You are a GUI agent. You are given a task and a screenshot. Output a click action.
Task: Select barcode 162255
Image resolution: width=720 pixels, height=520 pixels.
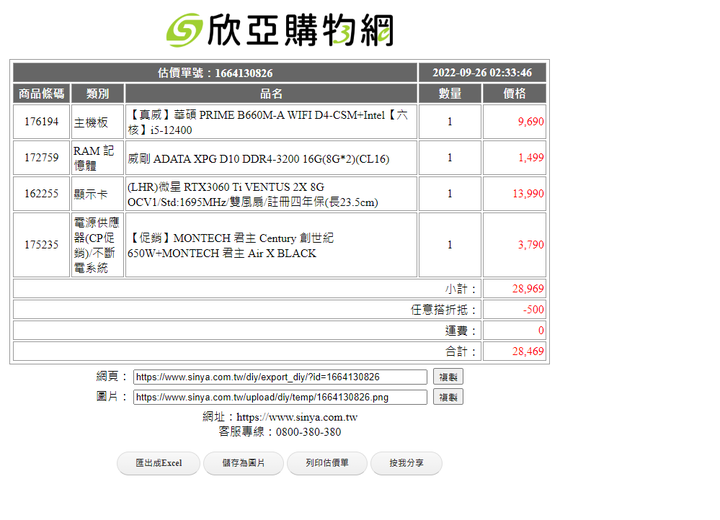41,193
